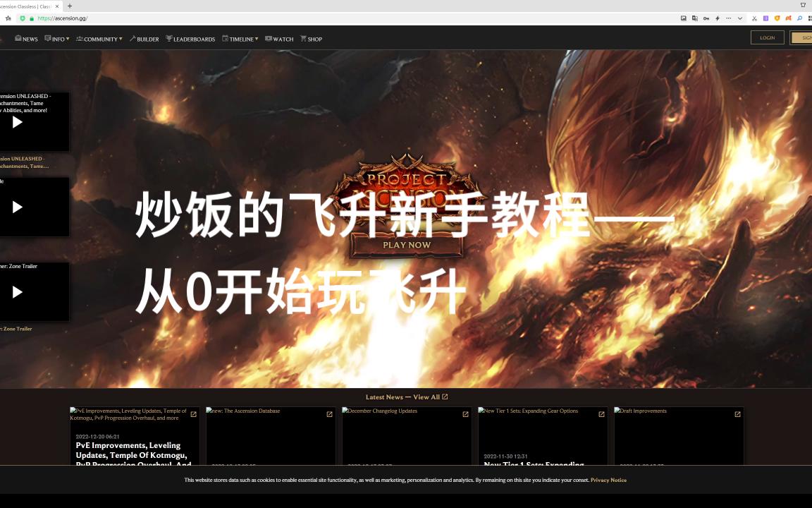Play the Zone Trailer video thumbnail

pyautogui.click(x=16, y=291)
